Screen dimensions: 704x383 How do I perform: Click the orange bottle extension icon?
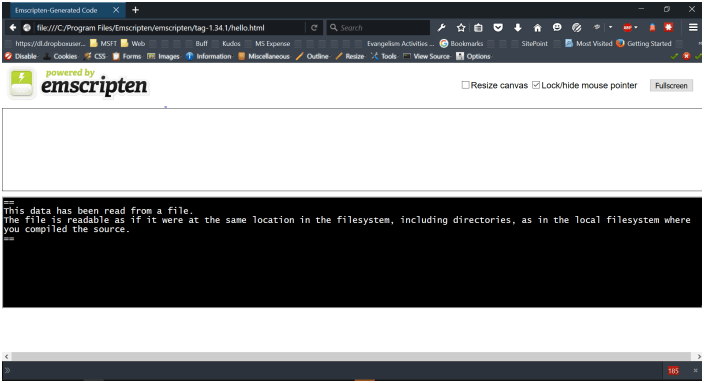pos(652,28)
